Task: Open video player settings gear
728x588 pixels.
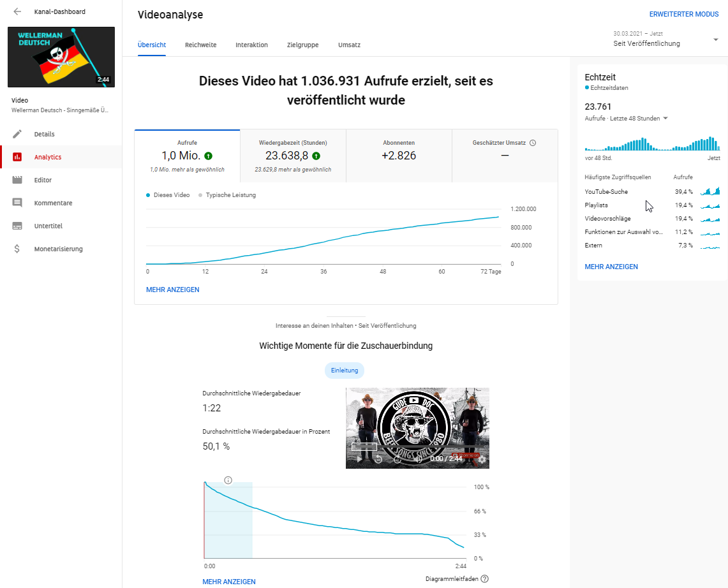Action: 482,459
